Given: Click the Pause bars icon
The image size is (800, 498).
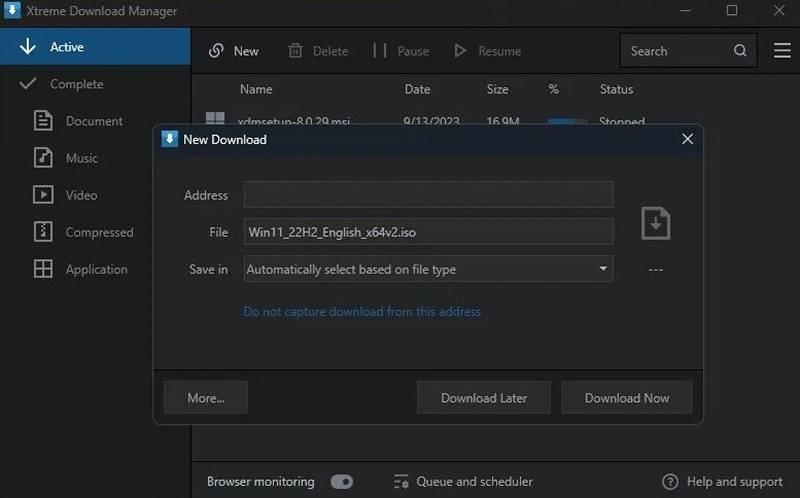Looking at the screenshot, I should [x=380, y=50].
